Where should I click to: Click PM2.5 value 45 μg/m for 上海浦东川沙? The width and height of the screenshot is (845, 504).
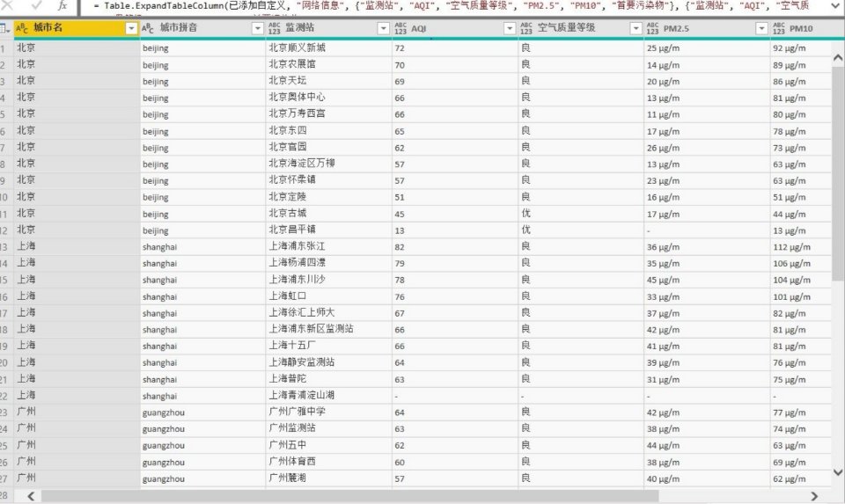click(707, 280)
